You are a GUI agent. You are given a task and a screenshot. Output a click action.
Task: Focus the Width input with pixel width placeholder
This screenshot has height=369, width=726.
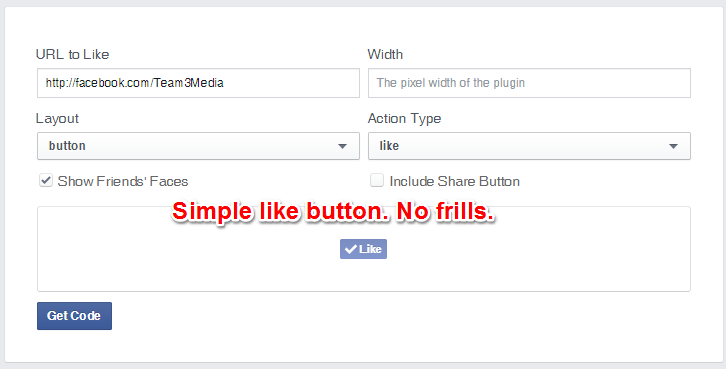[x=529, y=83]
